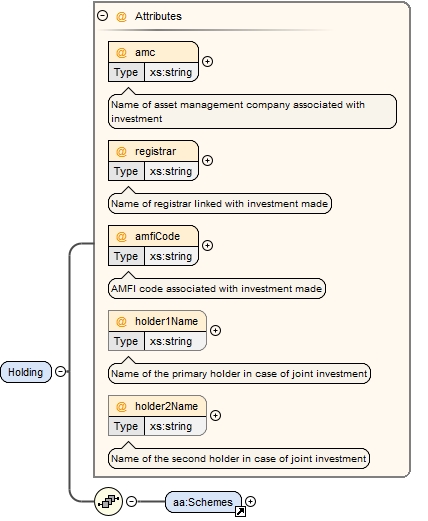Select the Holding element node
Screen dimensions: 428x521
click(x=26, y=372)
